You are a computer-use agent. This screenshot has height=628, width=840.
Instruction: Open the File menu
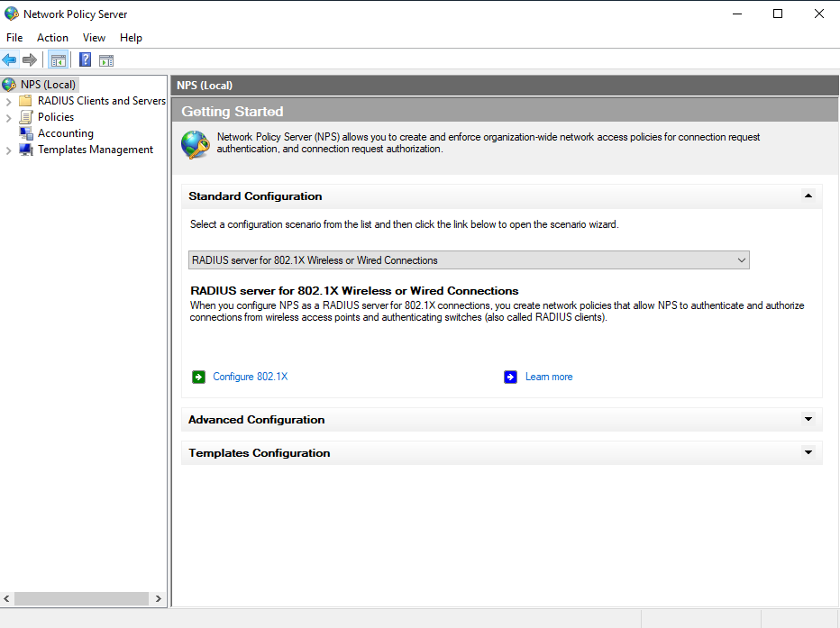pos(14,38)
